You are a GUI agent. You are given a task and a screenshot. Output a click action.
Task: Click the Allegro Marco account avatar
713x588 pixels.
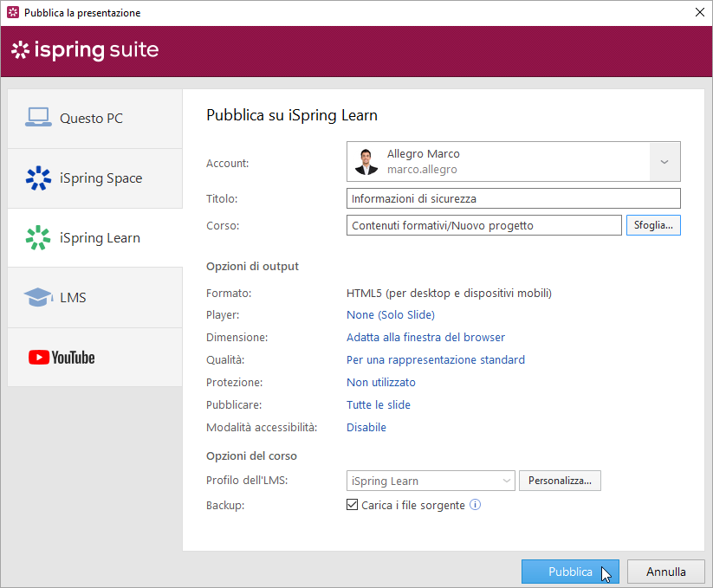(x=366, y=162)
